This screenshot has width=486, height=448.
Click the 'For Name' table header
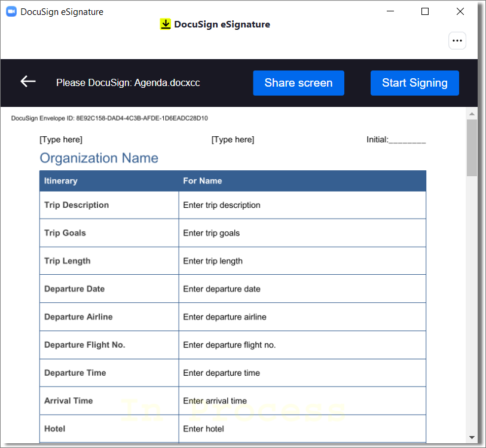click(203, 181)
